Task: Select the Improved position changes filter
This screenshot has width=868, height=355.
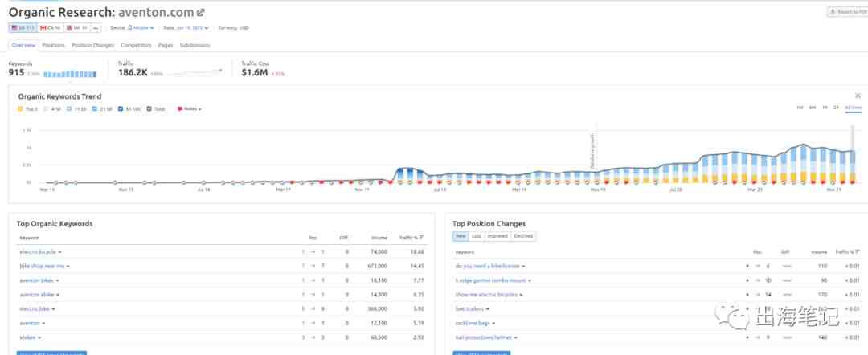Action: tap(497, 235)
